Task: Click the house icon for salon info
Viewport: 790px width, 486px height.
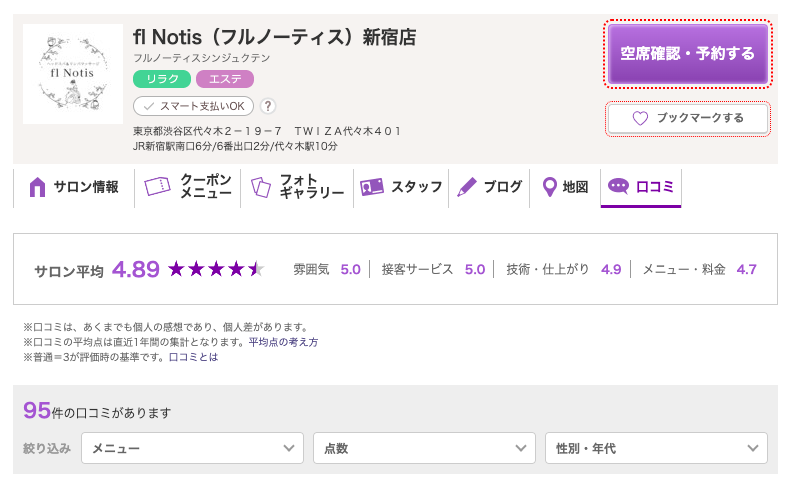Action: click(38, 187)
